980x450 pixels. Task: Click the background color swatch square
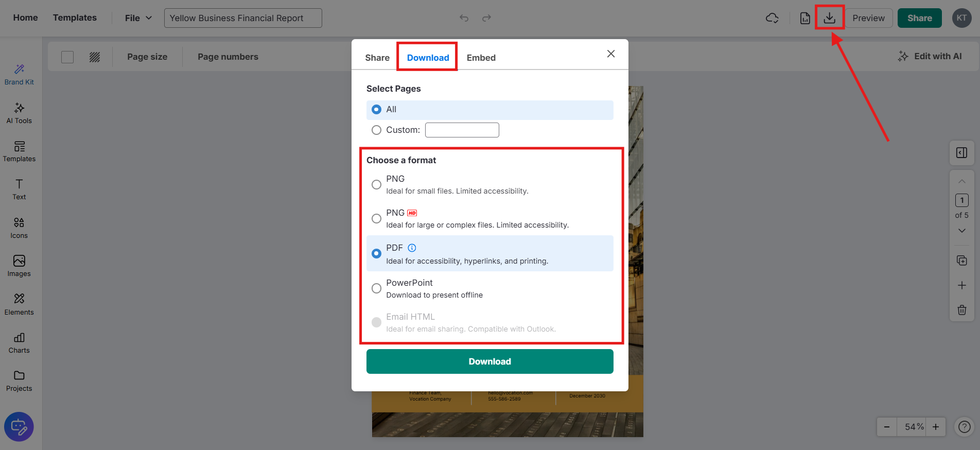pyautogui.click(x=67, y=57)
